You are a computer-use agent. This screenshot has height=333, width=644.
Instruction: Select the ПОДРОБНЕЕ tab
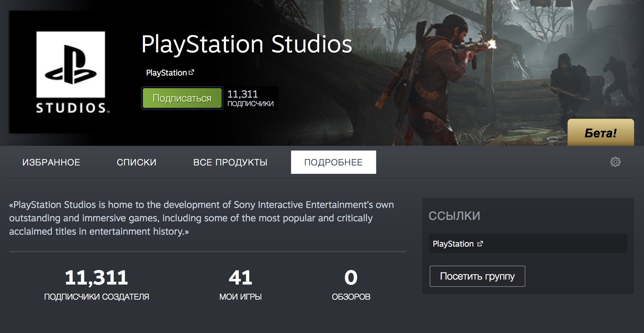(333, 162)
